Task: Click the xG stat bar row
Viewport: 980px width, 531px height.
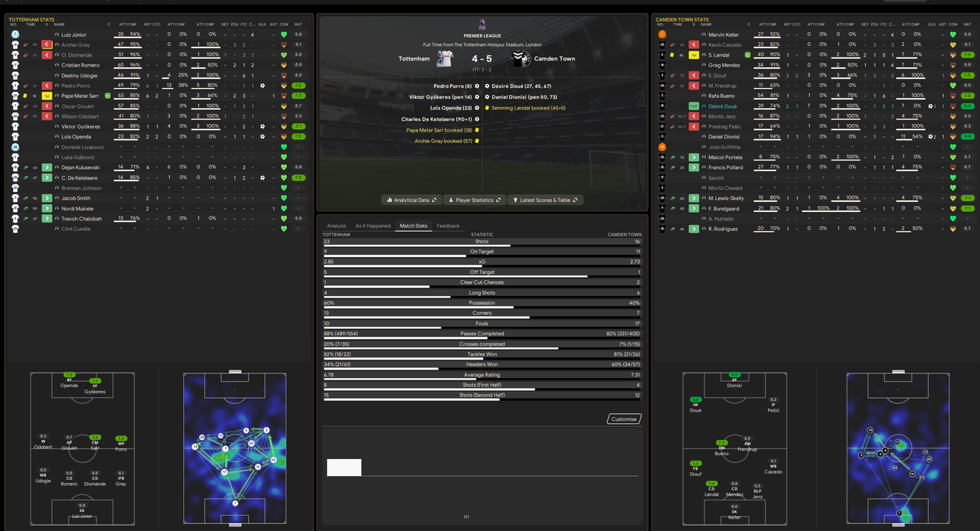Action: tap(482, 262)
